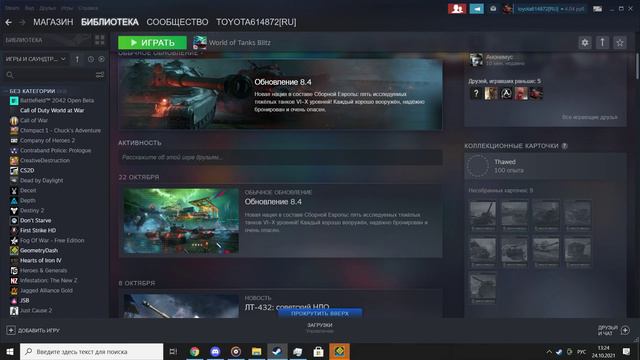Click the upload arrow icon near the gear
The image size is (640, 360).
[x=602, y=42]
